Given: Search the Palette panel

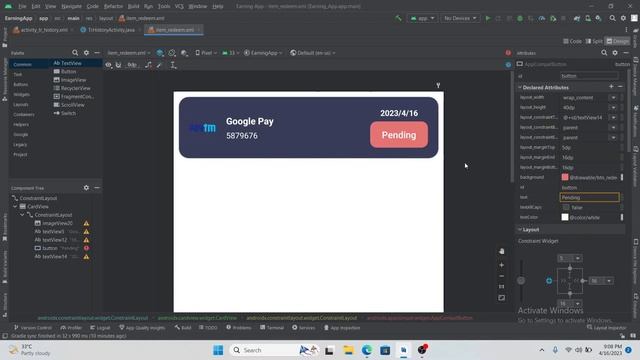Looking at the screenshot, I should pos(75,53).
